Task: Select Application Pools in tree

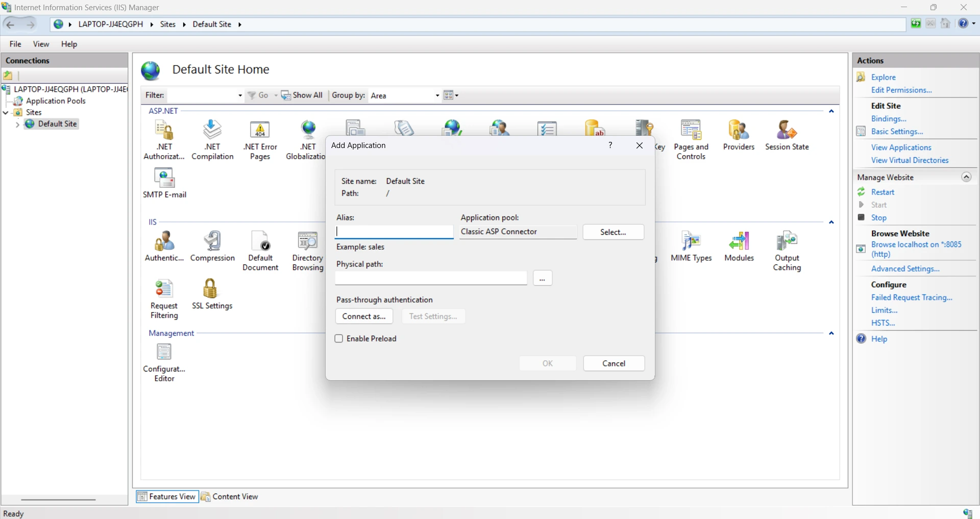Action: (x=56, y=101)
